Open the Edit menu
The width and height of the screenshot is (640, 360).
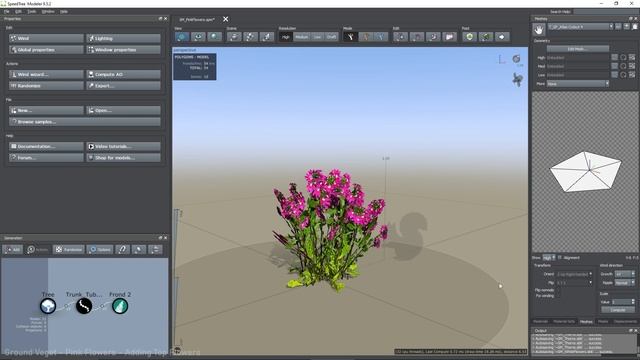pos(18,11)
